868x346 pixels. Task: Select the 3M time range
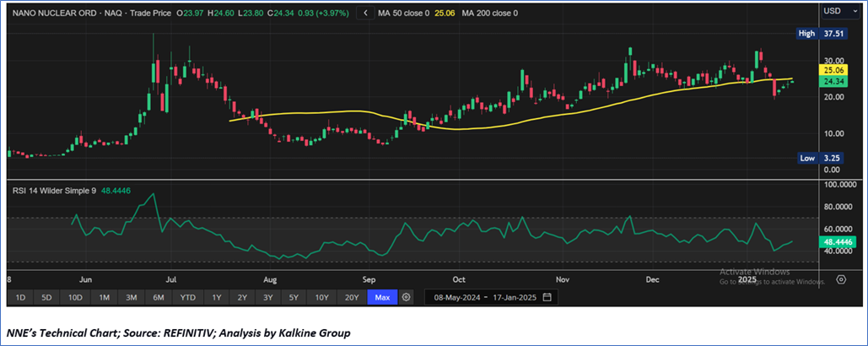(132, 297)
